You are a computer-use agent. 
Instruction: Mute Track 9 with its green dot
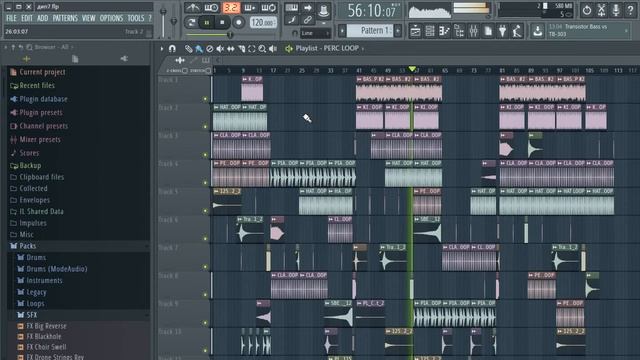pyautogui.click(x=205, y=322)
